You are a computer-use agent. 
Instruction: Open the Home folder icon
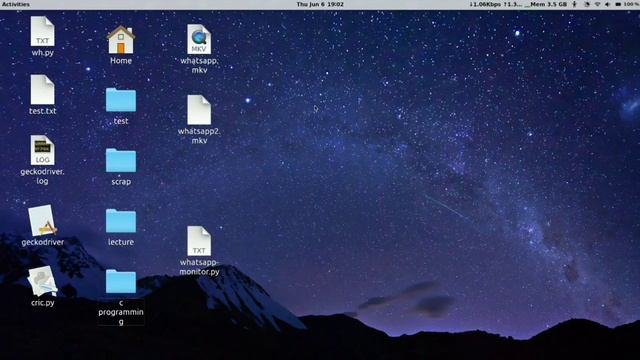pos(121,40)
